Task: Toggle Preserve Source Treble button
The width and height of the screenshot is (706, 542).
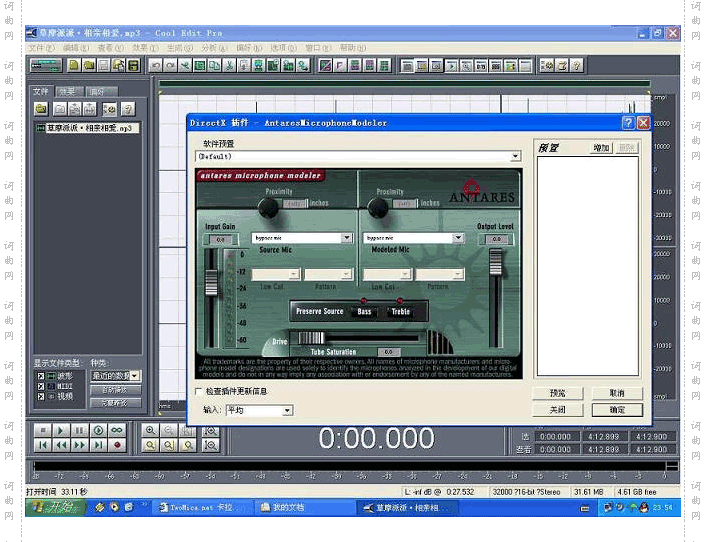Action: point(400,312)
